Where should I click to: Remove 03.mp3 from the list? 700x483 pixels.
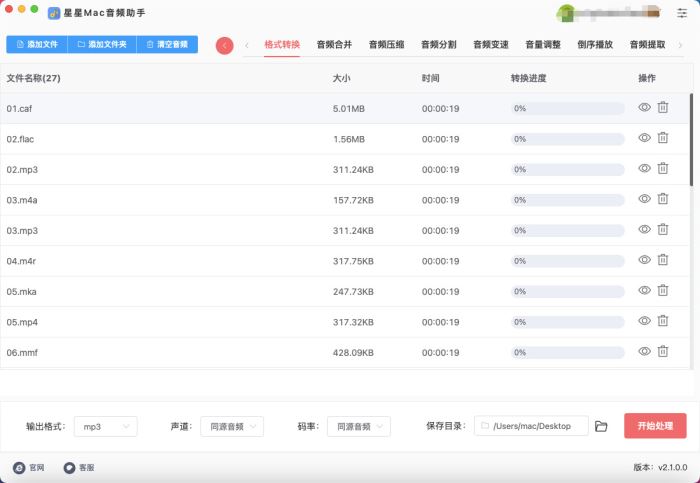[663, 229]
